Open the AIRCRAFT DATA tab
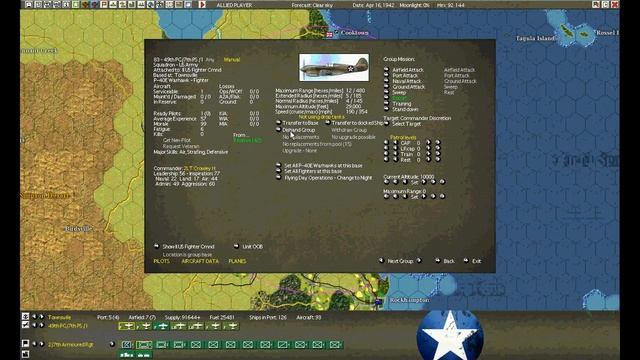This screenshot has height=360, width=640. pyautogui.click(x=200, y=261)
